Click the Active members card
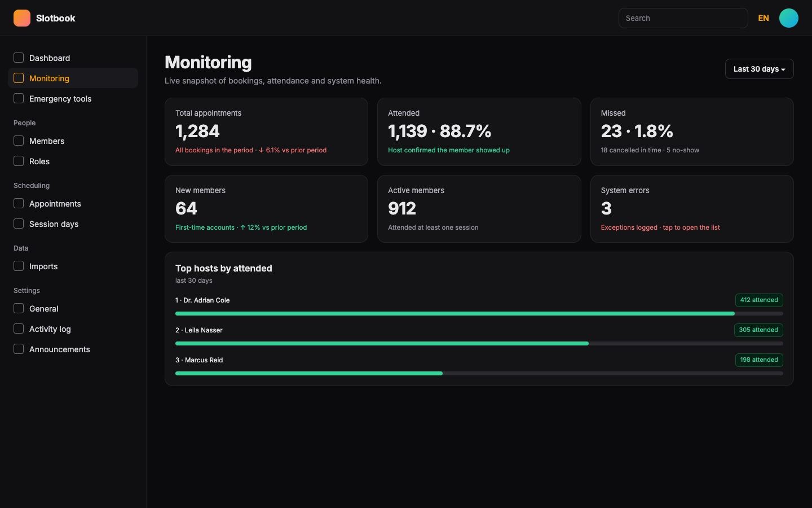Image resolution: width=812 pixels, height=508 pixels. point(479,209)
